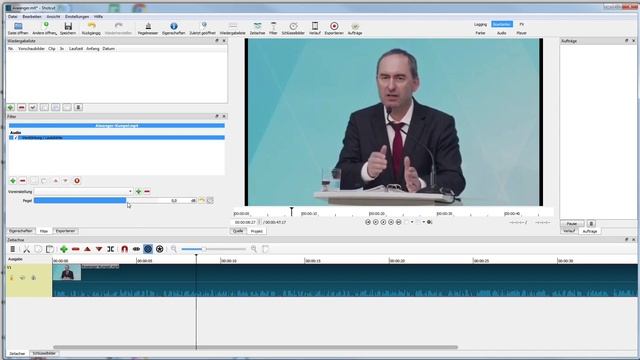This screenshot has height=360, width=640.
Task: Open the Datei menu
Action: (x=13, y=17)
